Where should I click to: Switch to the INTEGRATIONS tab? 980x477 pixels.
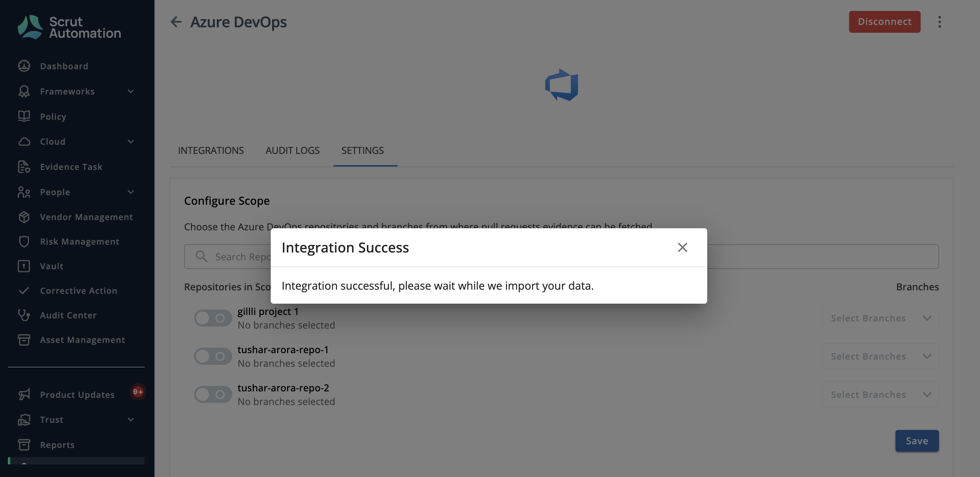pos(211,150)
